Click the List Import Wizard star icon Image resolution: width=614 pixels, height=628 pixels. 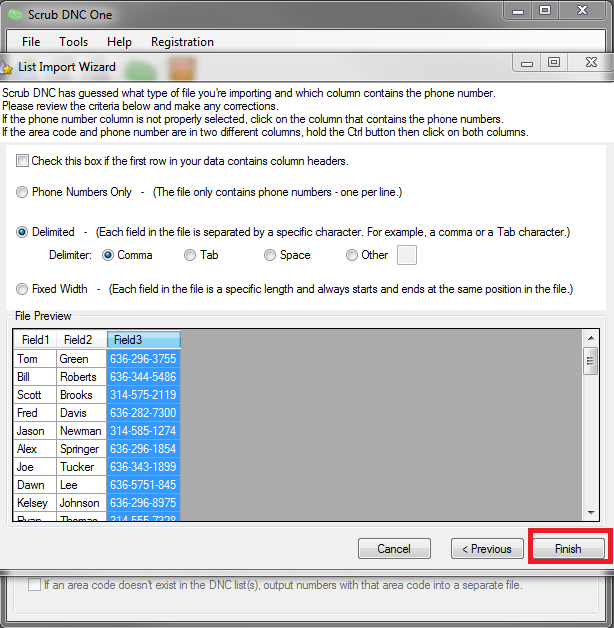pyautogui.click(x=6, y=67)
